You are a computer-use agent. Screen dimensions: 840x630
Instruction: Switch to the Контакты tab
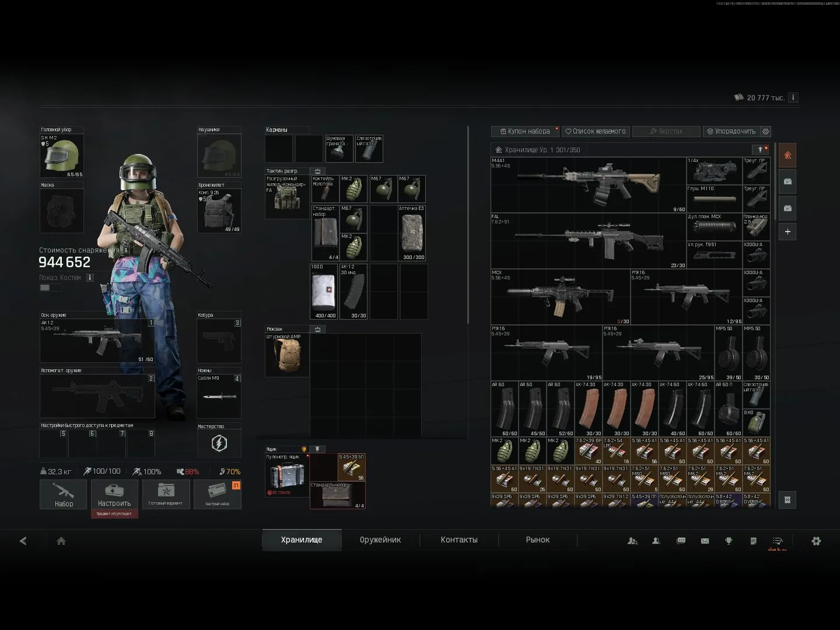point(459,540)
